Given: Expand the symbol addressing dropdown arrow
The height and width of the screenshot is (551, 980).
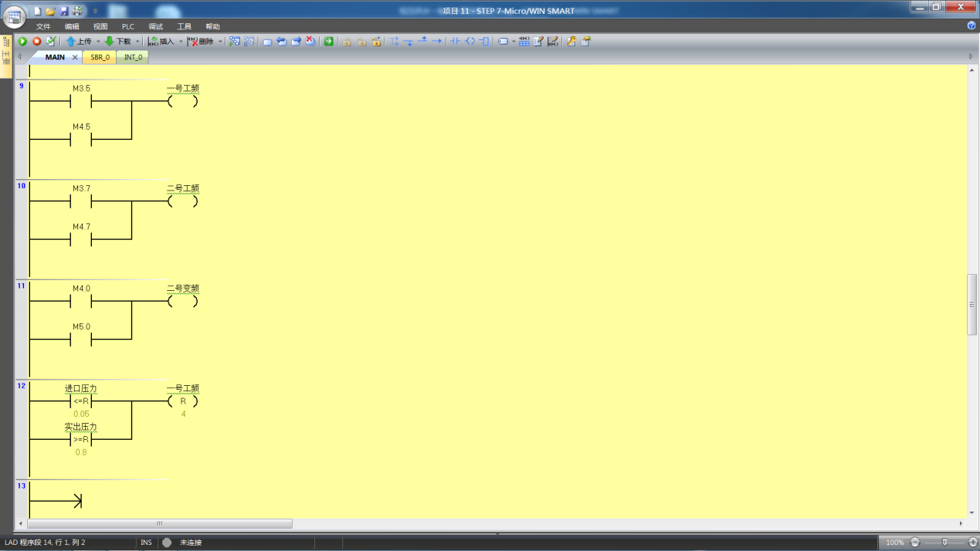Looking at the screenshot, I should click(x=514, y=42).
